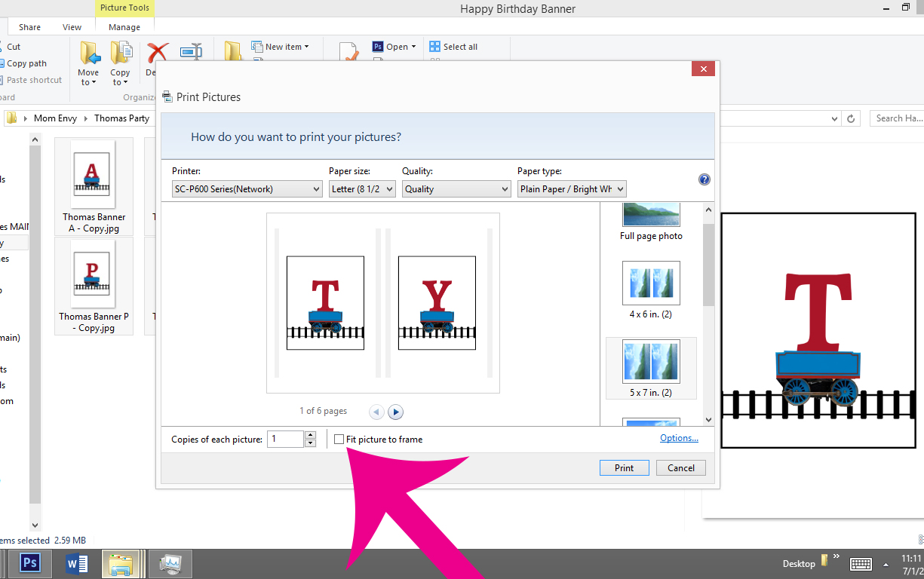Click the Desktop toolbar chevron in taskbar

(836, 556)
